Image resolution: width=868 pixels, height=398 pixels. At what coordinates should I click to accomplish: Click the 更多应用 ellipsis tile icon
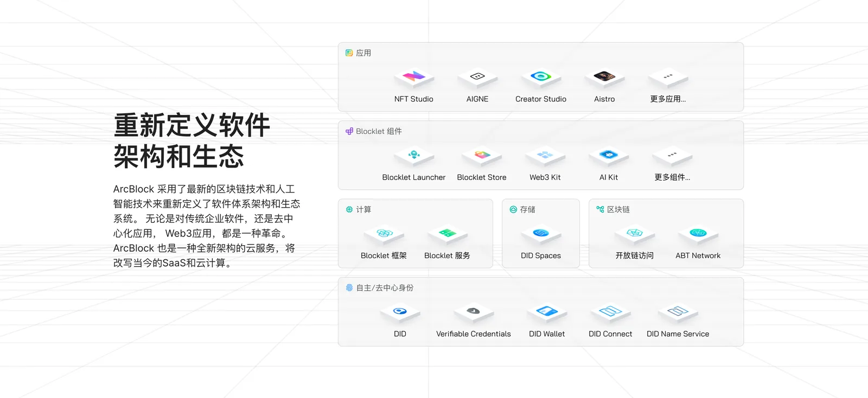[x=668, y=78]
